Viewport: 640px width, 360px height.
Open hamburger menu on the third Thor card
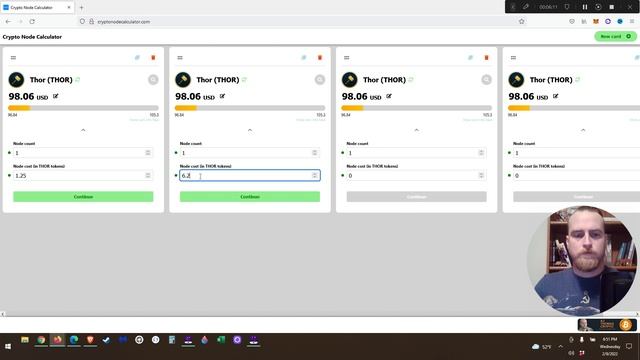(347, 58)
